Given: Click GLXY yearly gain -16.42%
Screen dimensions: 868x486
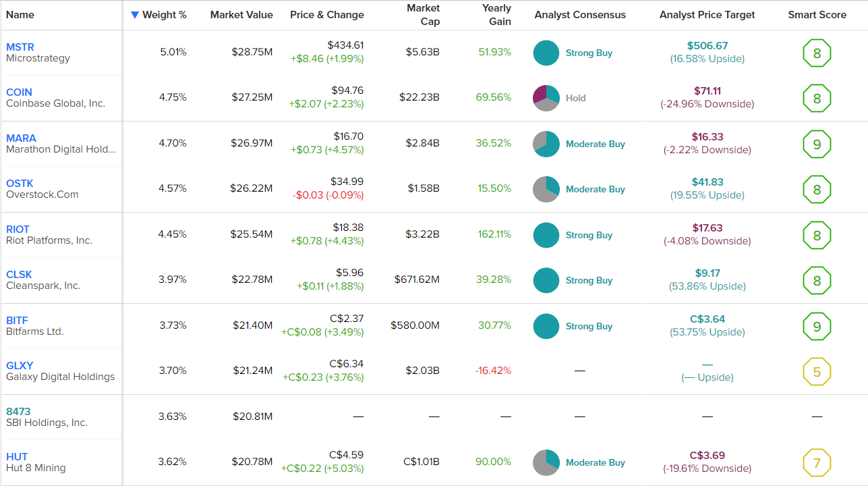Looking at the screenshot, I should pos(493,371).
